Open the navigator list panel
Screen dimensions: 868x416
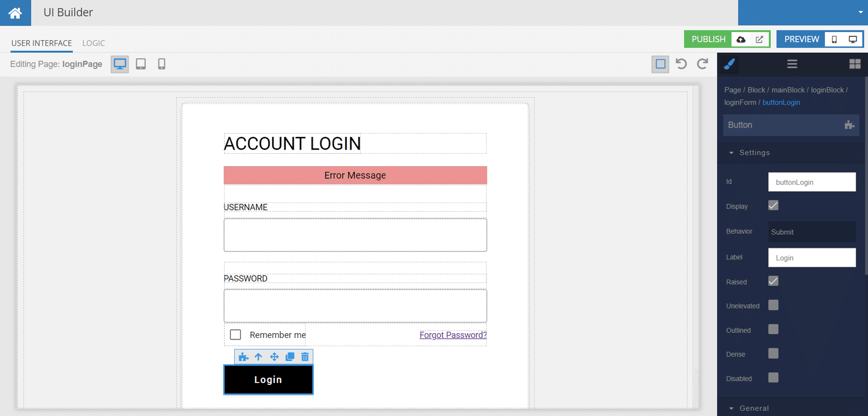[792, 64]
